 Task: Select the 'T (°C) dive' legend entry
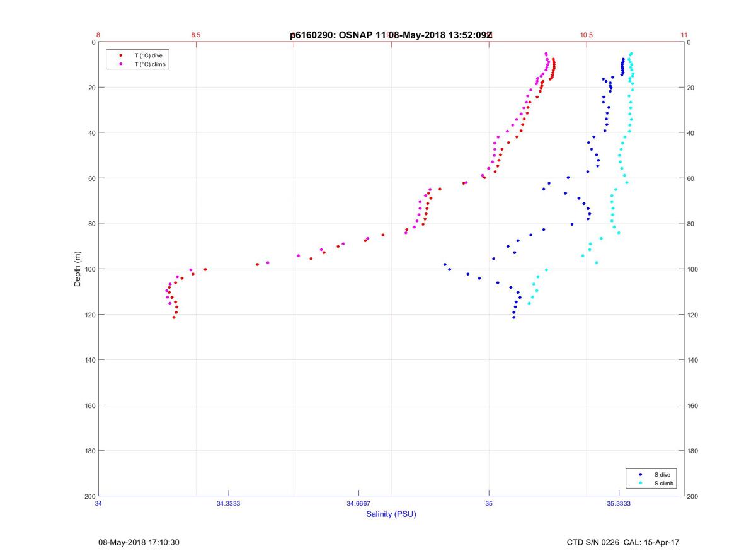coord(148,55)
